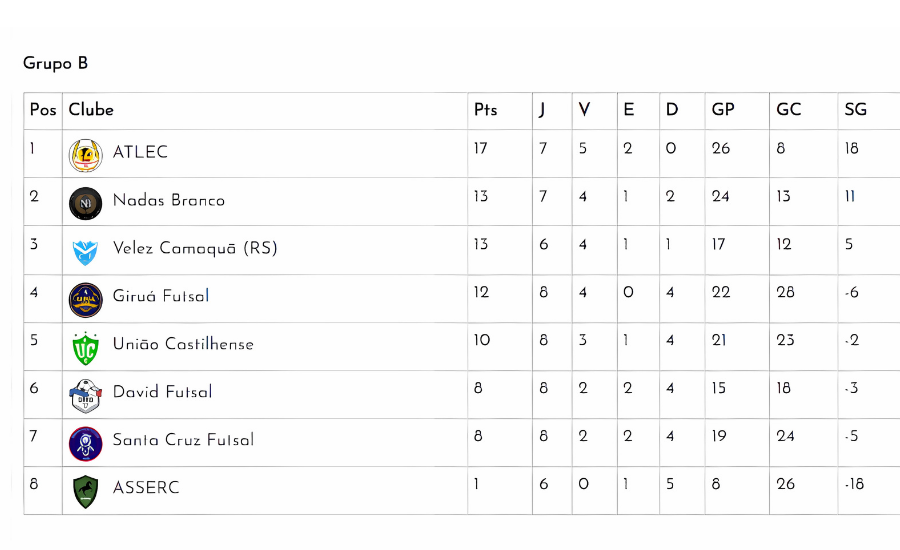Click the Pts column header
The width and height of the screenshot is (900, 550).
(x=486, y=110)
